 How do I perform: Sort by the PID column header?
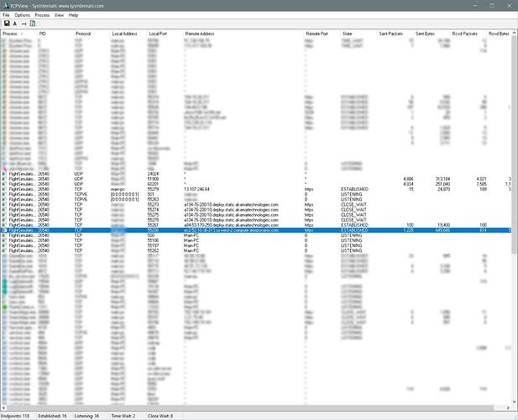[55, 34]
